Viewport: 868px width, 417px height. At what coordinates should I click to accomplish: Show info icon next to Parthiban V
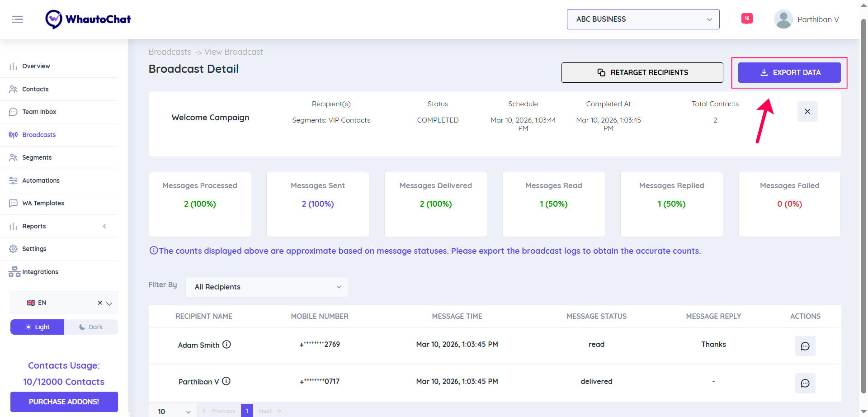226,381
